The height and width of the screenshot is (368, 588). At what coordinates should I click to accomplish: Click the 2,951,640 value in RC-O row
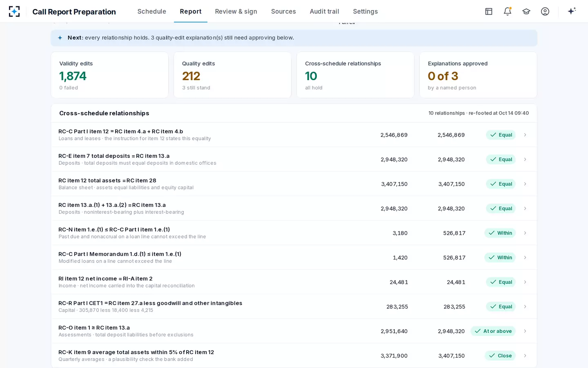[394, 331]
